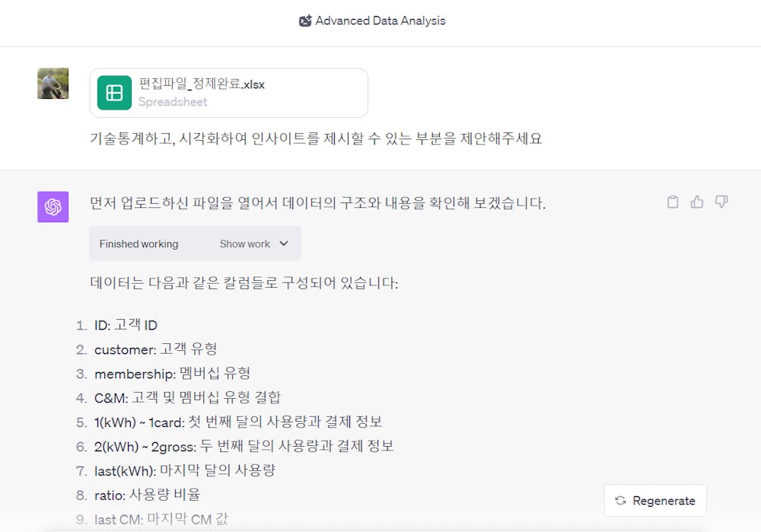Click the Show work text

[x=244, y=244]
